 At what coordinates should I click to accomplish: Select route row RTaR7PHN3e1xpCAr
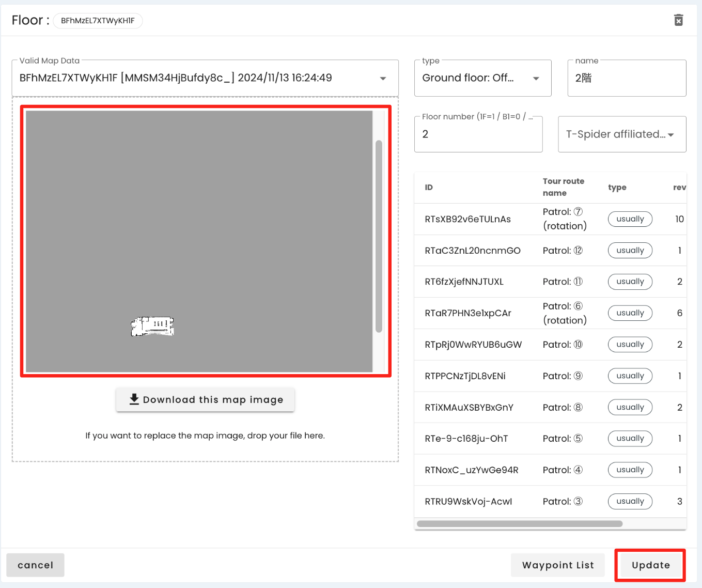click(x=550, y=313)
